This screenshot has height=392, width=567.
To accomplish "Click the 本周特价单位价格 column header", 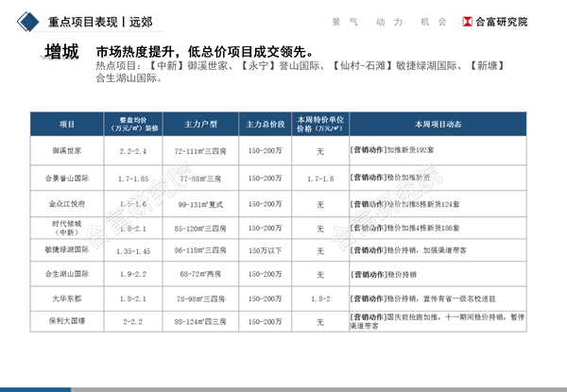I will coord(320,124).
